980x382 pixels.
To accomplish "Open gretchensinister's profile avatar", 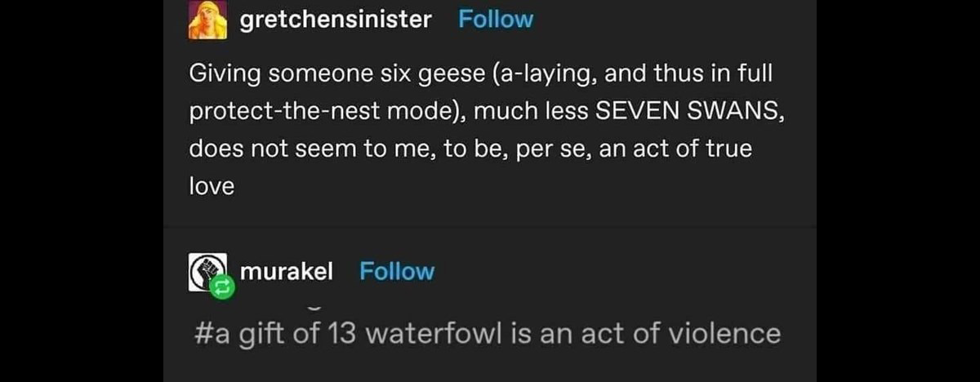I will 207,20.
